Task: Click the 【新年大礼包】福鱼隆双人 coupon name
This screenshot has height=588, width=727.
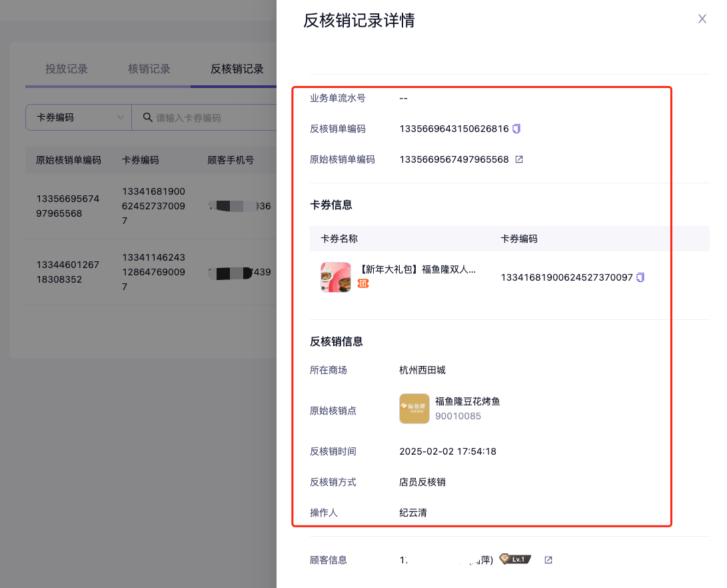Action: [x=416, y=269]
